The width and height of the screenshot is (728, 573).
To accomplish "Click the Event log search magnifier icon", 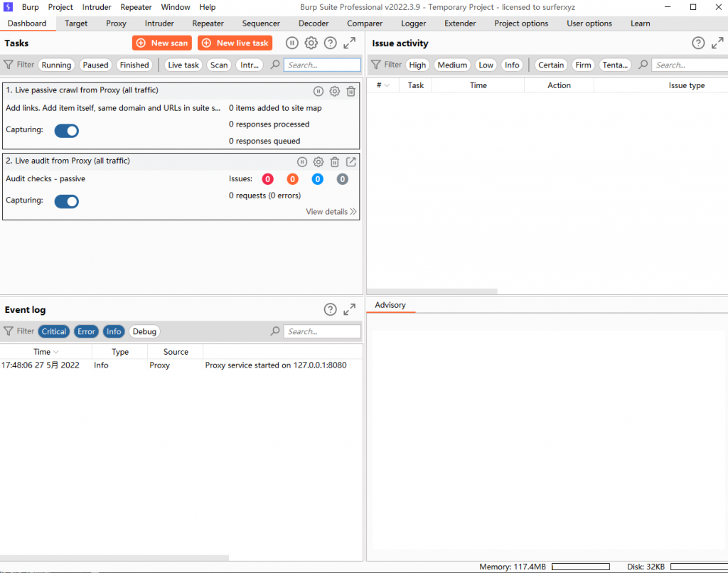I will (x=275, y=331).
